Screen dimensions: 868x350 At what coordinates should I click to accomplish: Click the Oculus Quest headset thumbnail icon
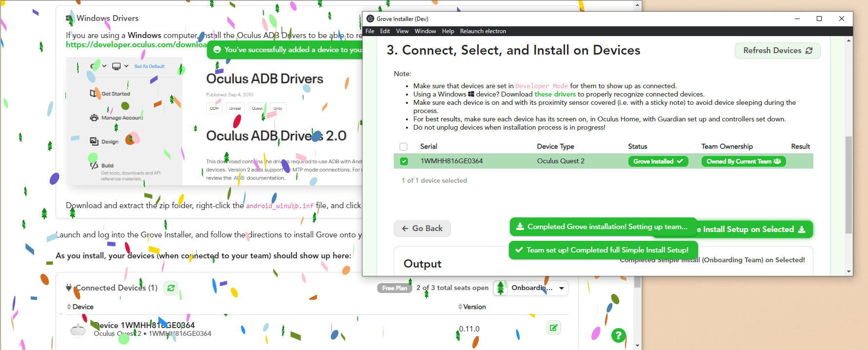pyautogui.click(x=78, y=330)
